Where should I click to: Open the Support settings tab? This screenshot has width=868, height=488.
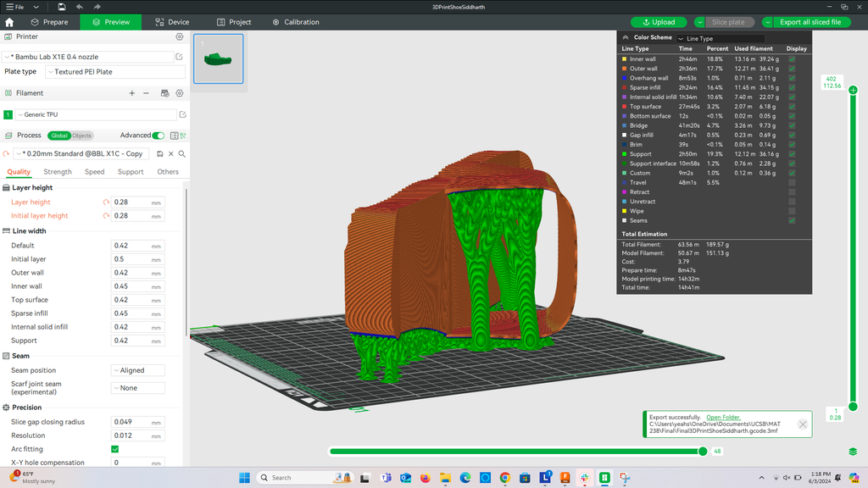click(131, 172)
